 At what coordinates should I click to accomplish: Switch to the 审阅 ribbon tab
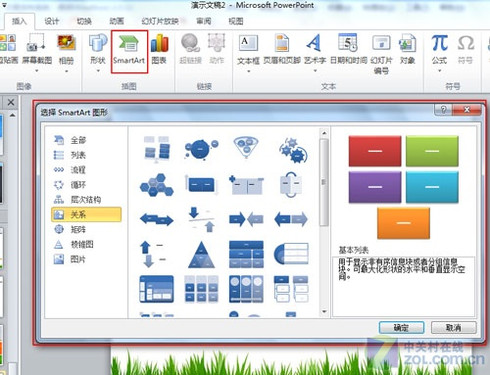[204, 21]
